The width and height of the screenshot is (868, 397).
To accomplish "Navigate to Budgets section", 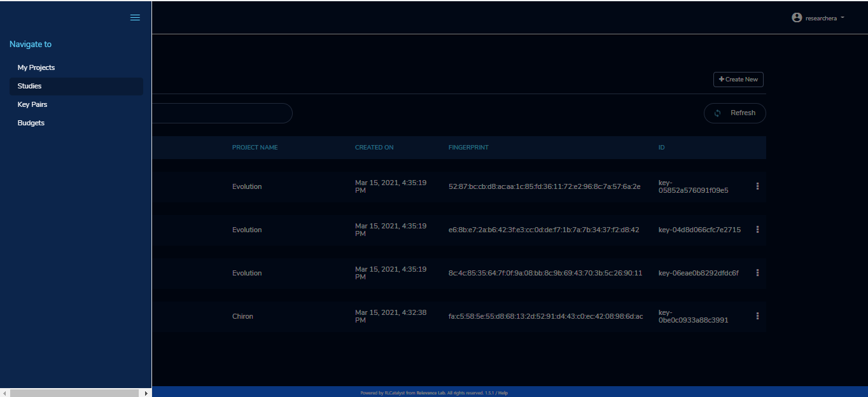I will pyautogui.click(x=31, y=123).
